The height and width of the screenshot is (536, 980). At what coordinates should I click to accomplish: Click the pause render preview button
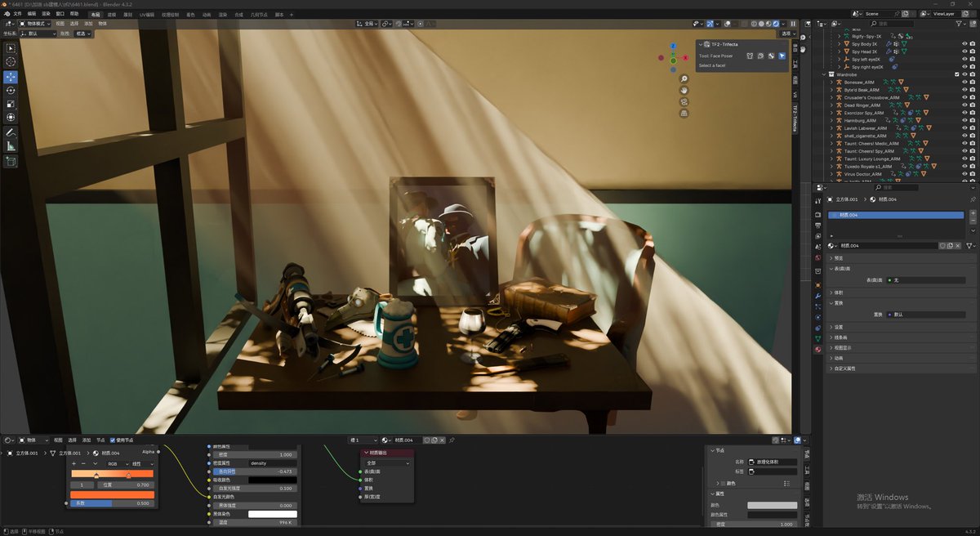792,24
